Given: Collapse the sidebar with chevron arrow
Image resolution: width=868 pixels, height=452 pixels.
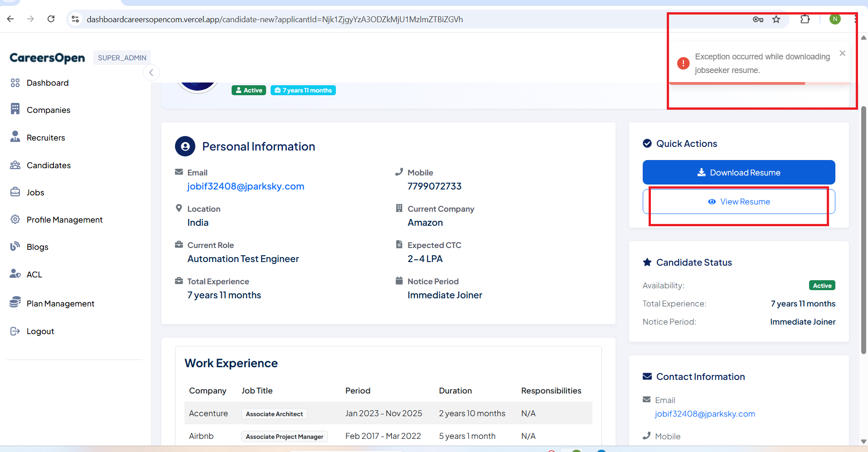Looking at the screenshot, I should point(151,73).
